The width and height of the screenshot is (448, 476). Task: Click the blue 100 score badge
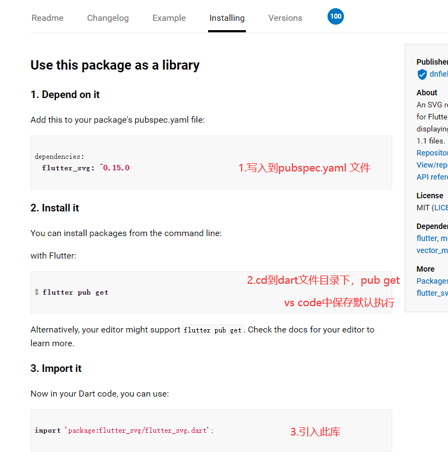[x=336, y=16]
